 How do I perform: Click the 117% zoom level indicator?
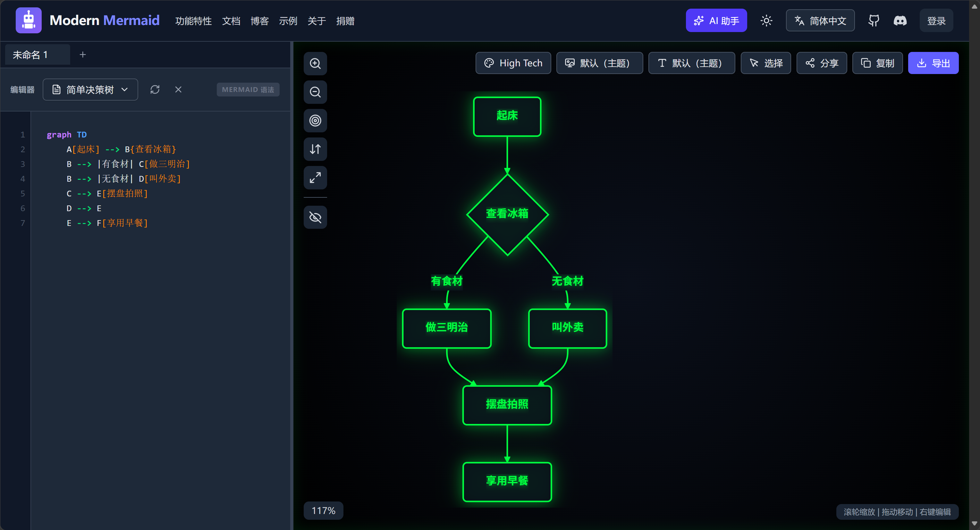[323, 510]
